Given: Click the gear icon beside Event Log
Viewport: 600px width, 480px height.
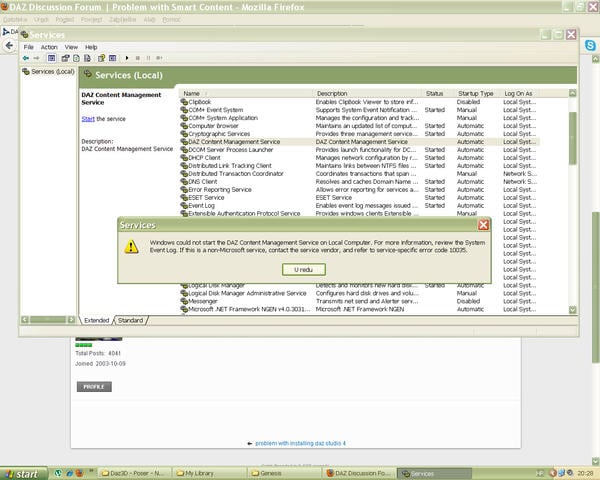Looking at the screenshot, I should [x=184, y=206].
